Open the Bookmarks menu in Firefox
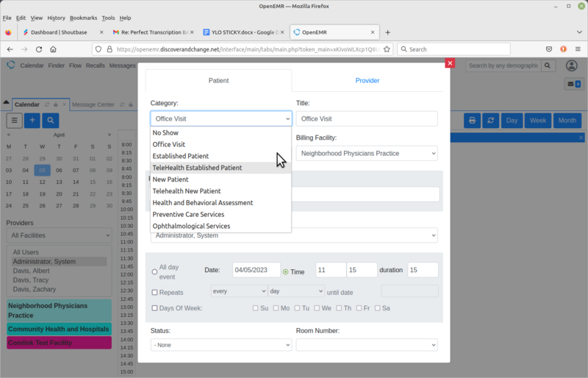This screenshot has height=378, width=588. pyautogui.click(x=83, y=18)
